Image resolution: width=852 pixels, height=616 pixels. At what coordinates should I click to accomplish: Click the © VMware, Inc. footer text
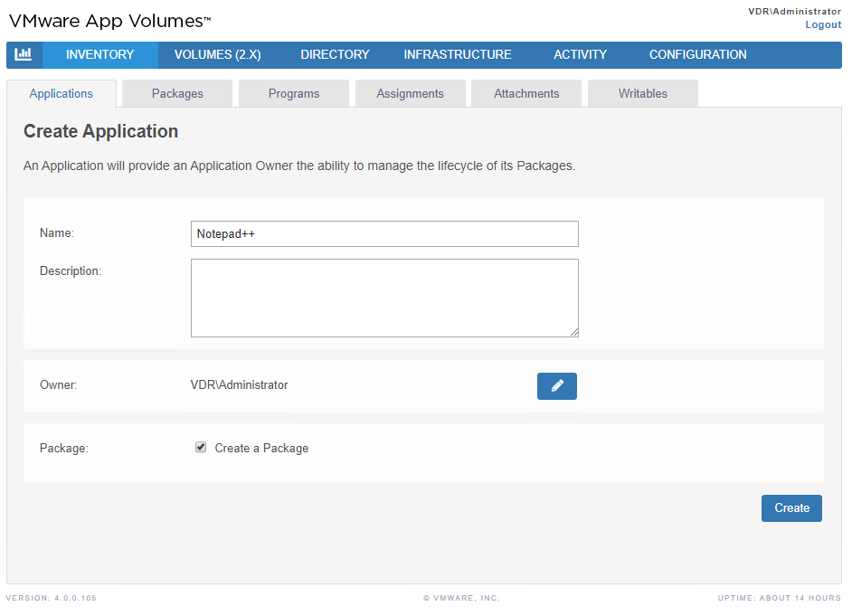pos(461,598)
